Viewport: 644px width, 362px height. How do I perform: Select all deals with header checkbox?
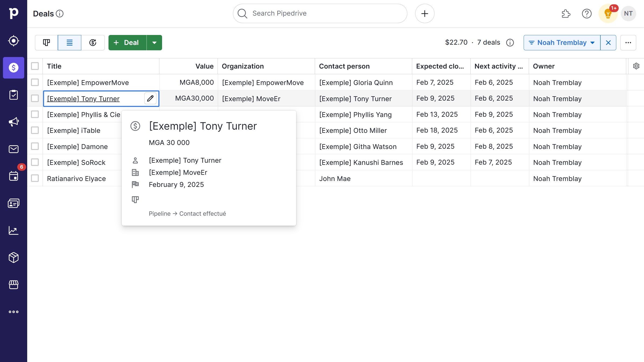[x=35, y=66]
